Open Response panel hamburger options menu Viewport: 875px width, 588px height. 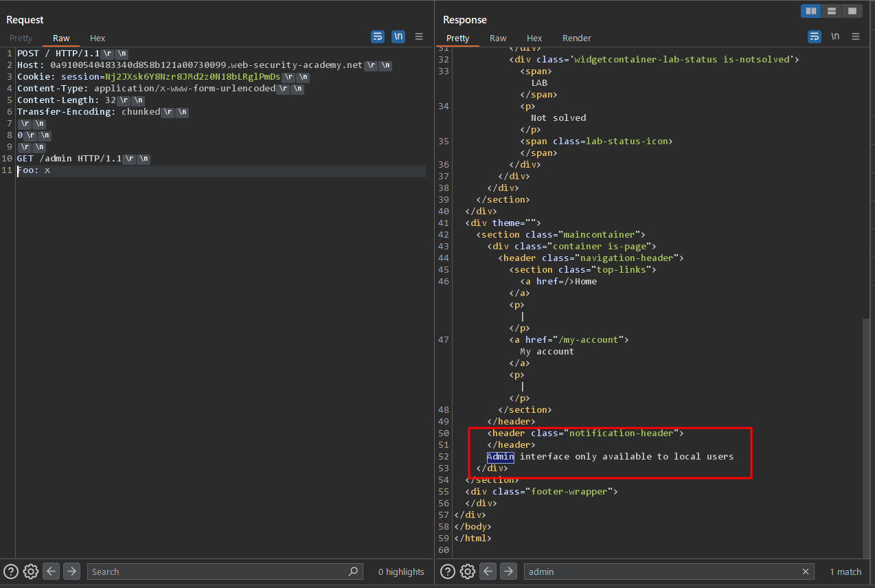(856, 37)
